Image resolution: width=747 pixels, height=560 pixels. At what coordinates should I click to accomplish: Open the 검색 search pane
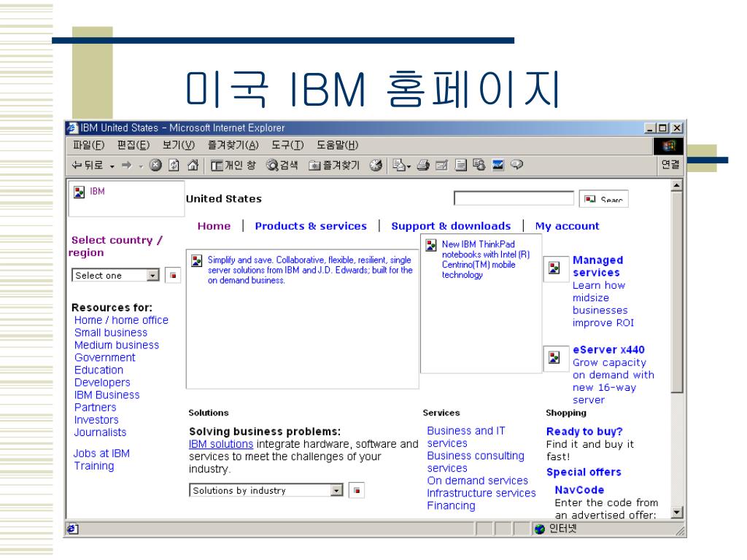coord(282,166)
